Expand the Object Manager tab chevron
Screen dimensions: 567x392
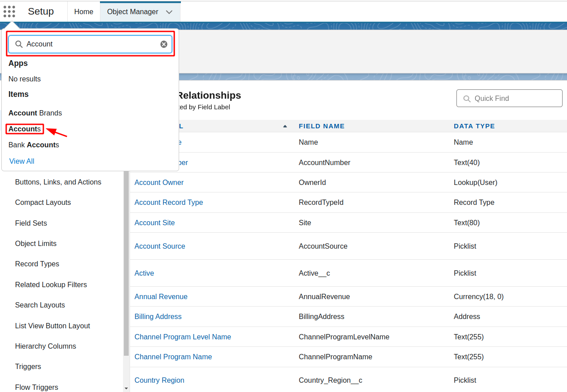click(169, 12)
